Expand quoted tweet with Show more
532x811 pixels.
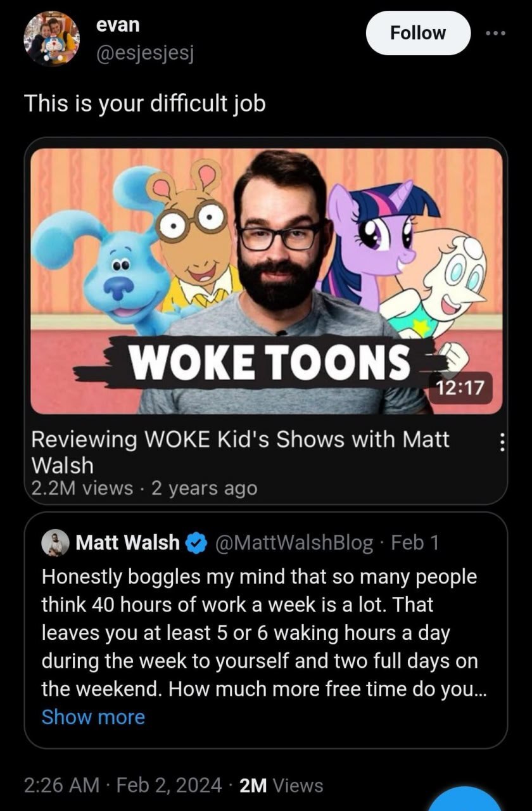point(93,717)
